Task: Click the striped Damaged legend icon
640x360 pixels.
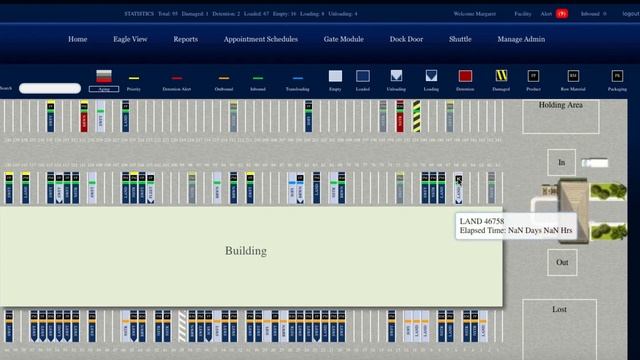Action: click(x=501, y=76)
